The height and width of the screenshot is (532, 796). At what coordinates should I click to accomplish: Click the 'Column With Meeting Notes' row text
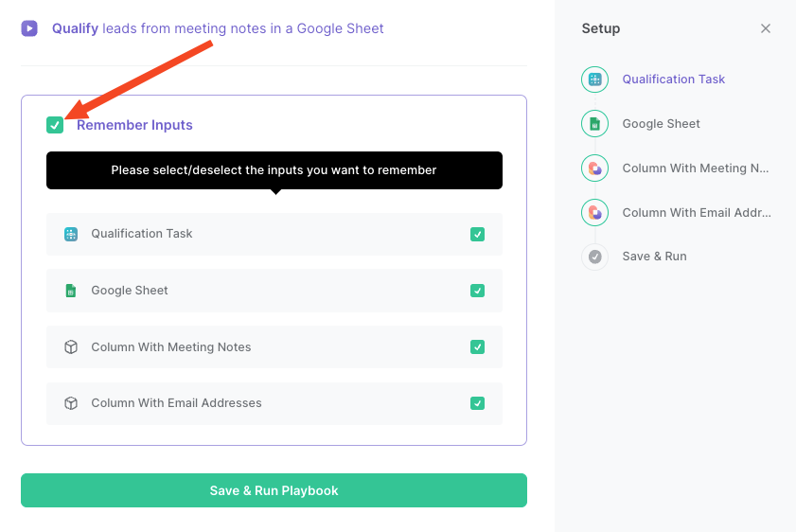(171, 346)
